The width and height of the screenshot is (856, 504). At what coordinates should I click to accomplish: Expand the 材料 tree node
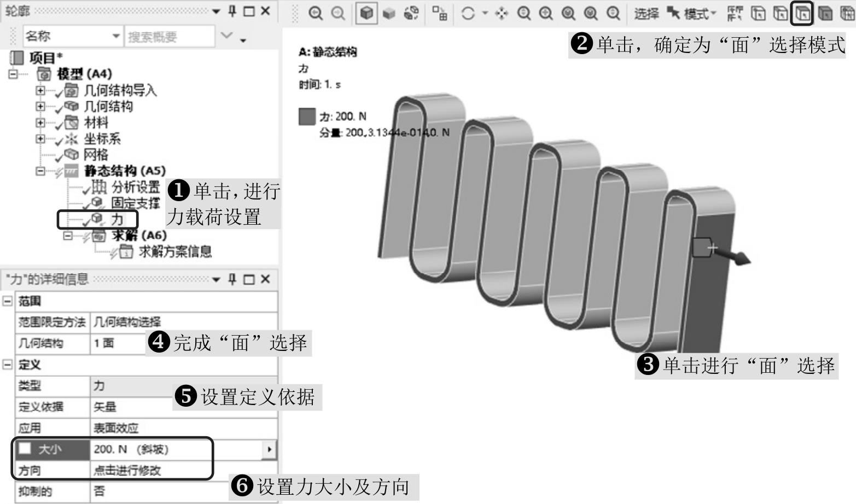[40, 122]
